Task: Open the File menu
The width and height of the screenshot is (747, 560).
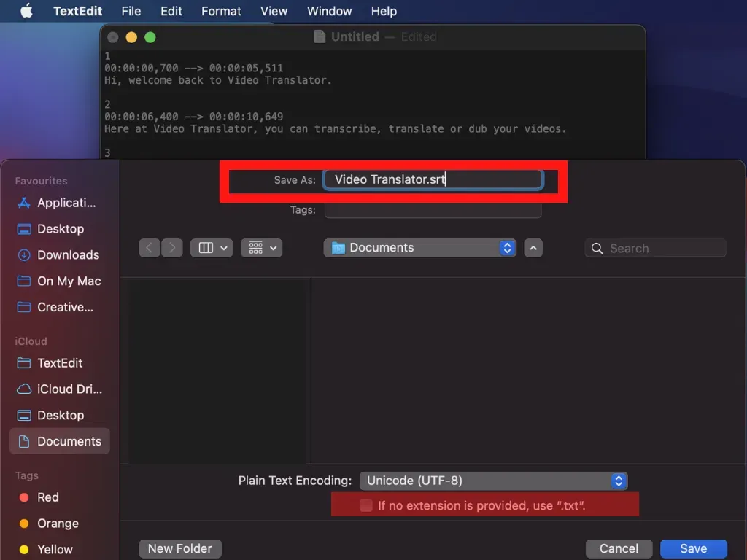Action: pos(131,11)
